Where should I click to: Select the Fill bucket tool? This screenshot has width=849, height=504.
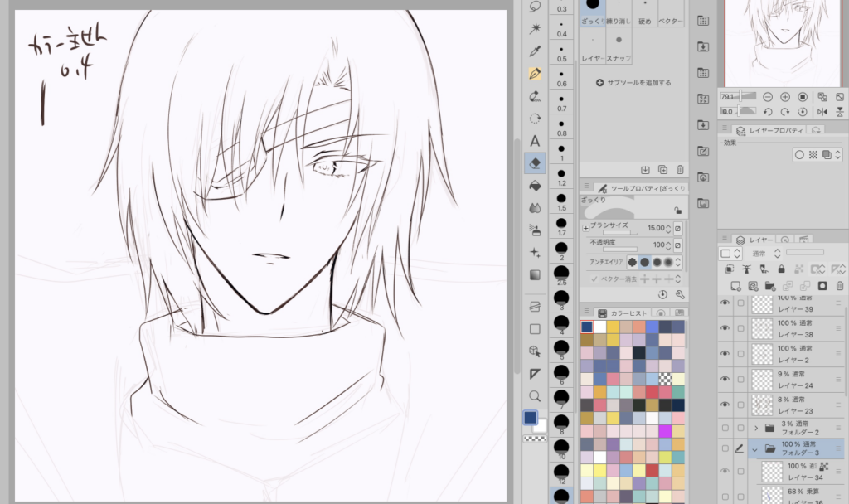click(x=535, y=186)
